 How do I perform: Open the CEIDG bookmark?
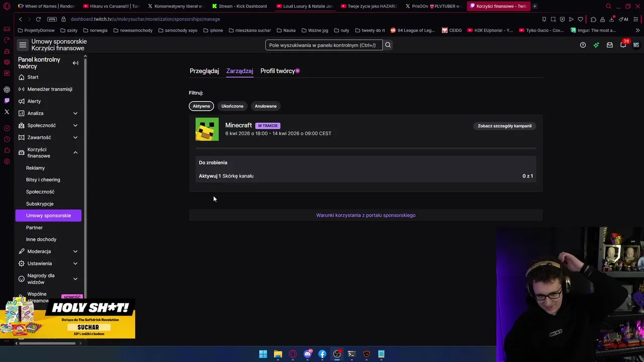452,30
